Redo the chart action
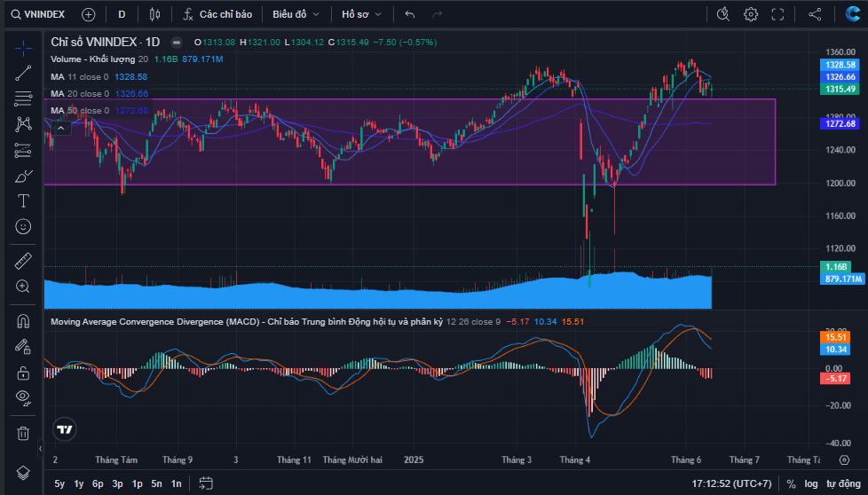868x495 pixels. 438,14
